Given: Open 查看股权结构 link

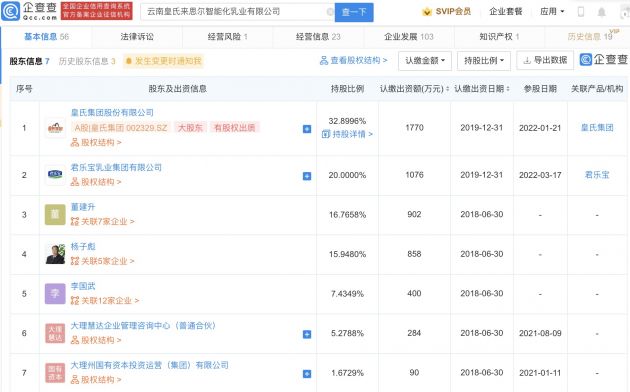Looking at the screenshot, I should tap(354, 61).
